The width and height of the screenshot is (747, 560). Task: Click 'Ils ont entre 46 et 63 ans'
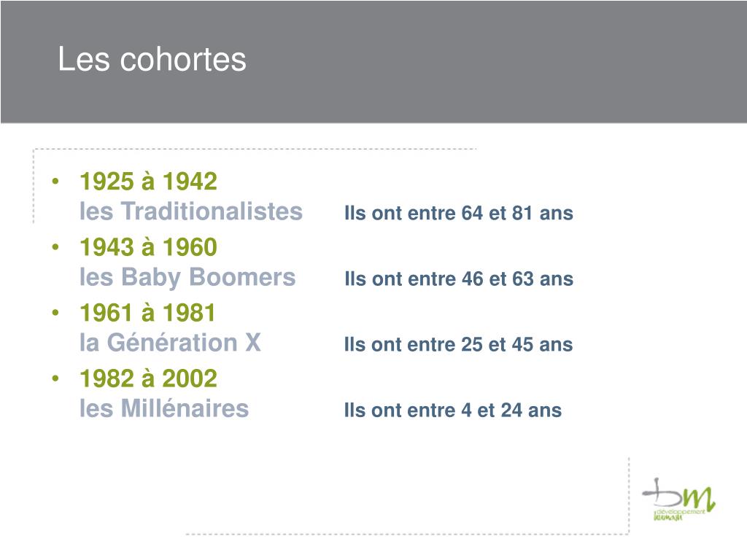point(458,279)
